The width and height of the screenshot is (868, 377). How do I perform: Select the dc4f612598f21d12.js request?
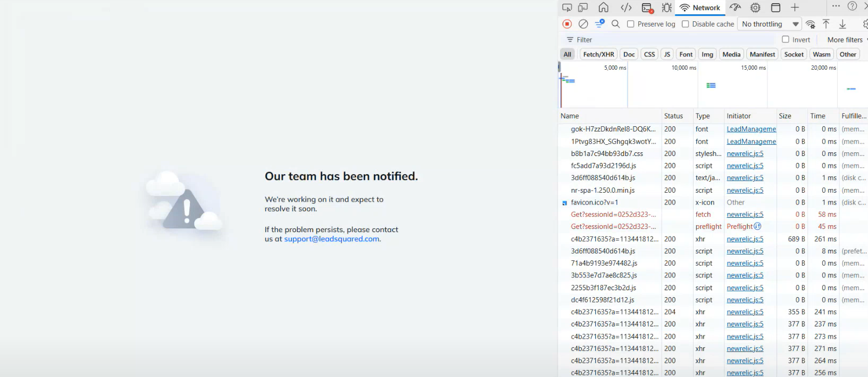[603, 300]
